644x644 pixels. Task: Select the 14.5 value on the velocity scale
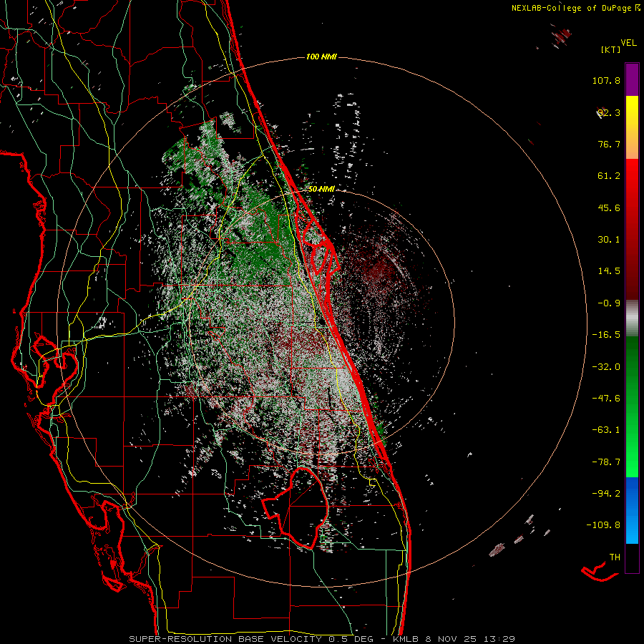coord(609,271)
